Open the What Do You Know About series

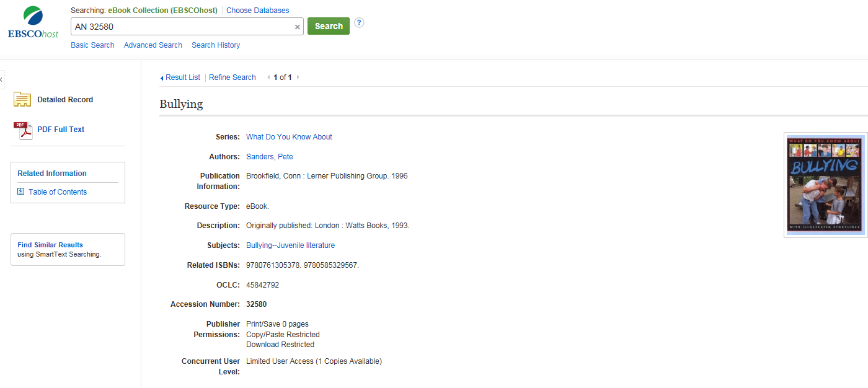(x=289, y=137)
